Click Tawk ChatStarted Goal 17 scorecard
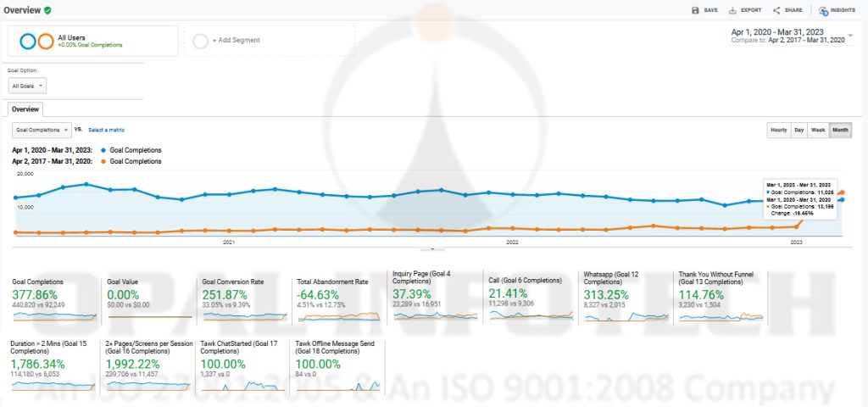This screenshot has height=407, width=868. [x=245, y=366]
